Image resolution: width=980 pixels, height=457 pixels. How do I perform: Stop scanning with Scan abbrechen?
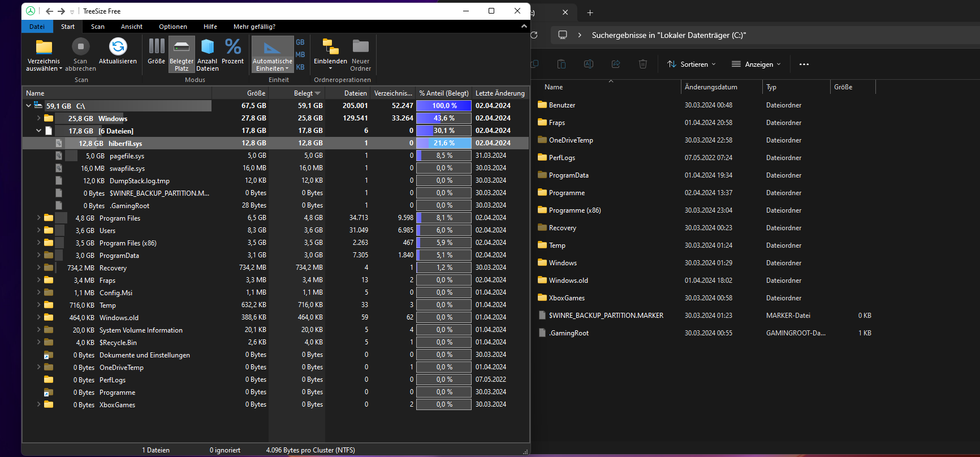coord(80,54)
